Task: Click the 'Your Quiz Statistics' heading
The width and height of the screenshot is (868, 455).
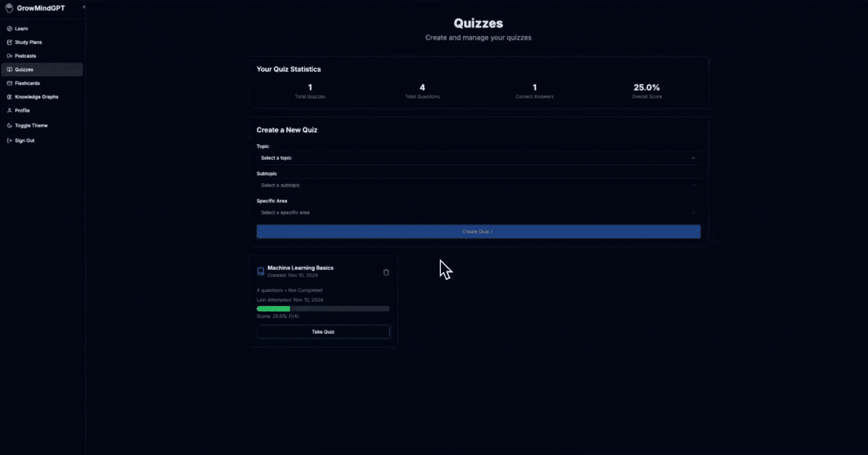Action: pos(289,69)
